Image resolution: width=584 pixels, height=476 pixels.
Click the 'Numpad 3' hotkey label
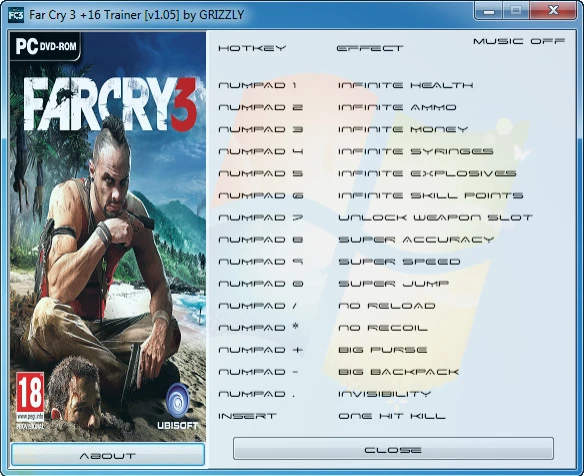(x=261, y=129)
